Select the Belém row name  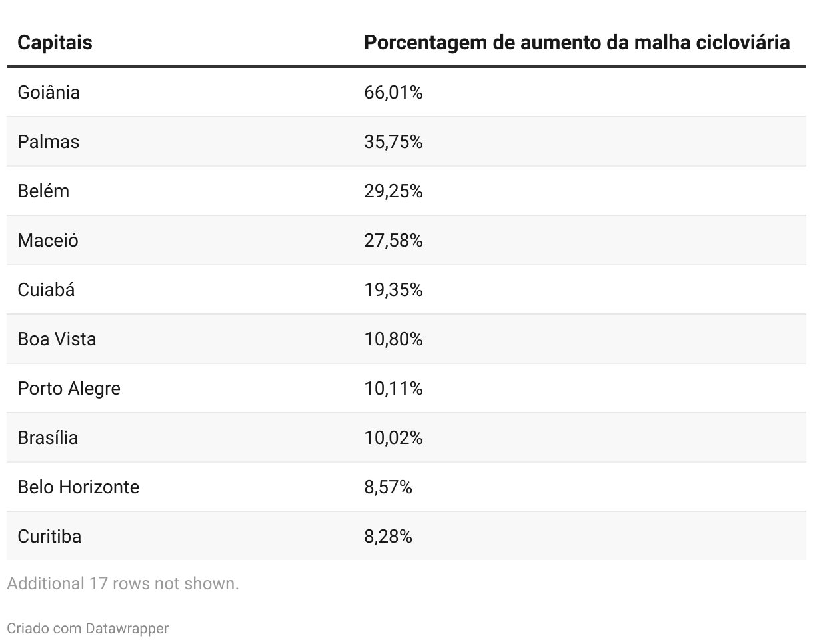pyautogui.click(x=43, y=191)
